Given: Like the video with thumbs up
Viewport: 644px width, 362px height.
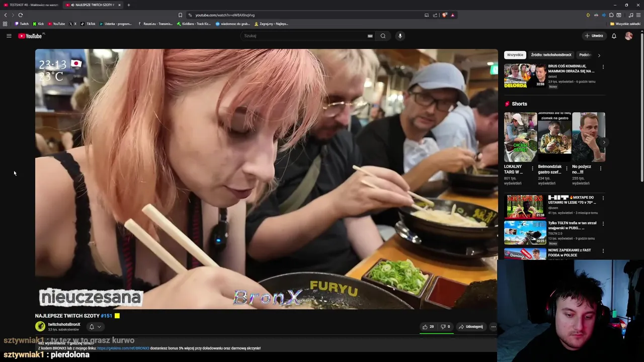Looking at the screenshot, I should pos(428,327).
